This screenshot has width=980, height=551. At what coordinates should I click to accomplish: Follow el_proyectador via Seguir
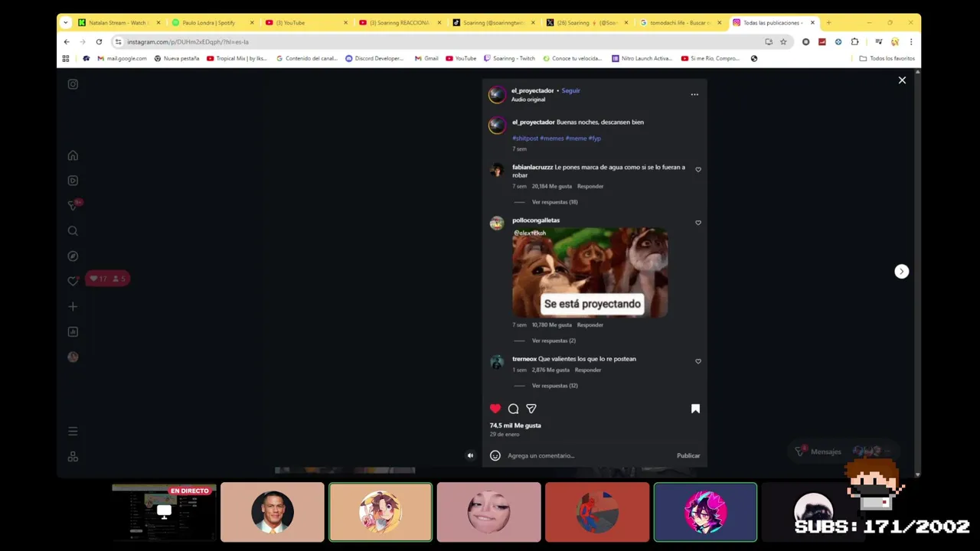[x=570, y=90]
